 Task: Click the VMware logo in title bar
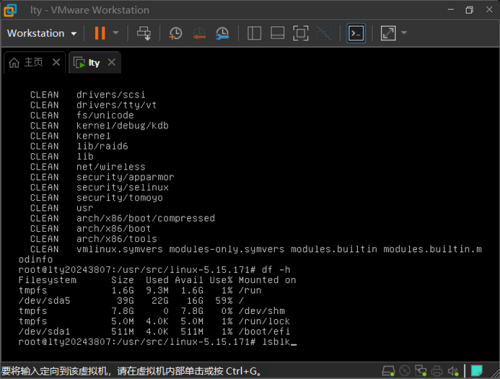coord(10,10)
